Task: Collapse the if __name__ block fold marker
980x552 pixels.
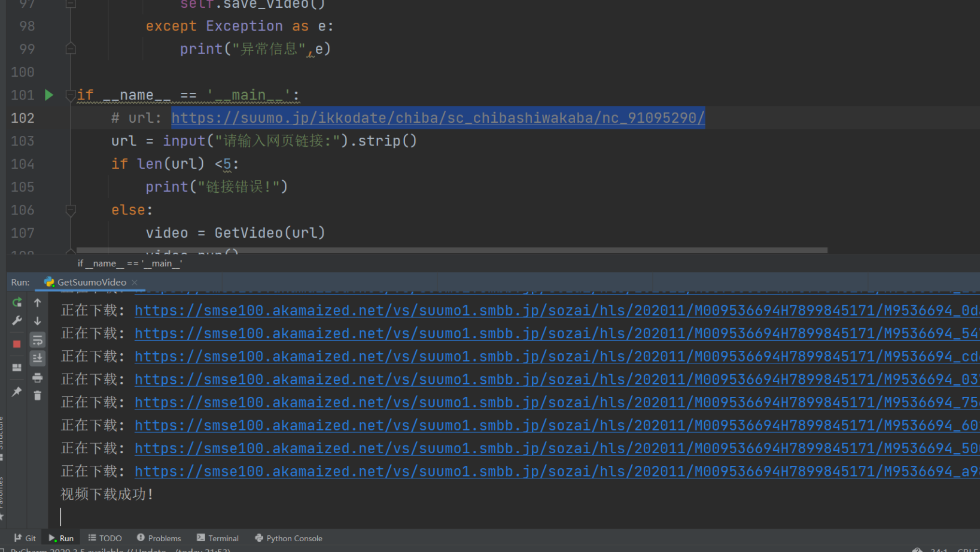Action: click(70, 95)
